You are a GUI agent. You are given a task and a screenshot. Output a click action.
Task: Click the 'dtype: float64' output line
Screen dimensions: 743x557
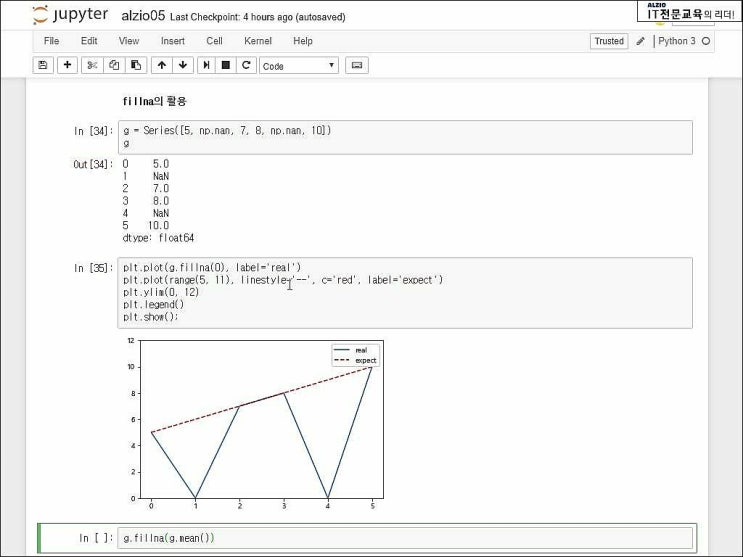(x=158, y=238)
